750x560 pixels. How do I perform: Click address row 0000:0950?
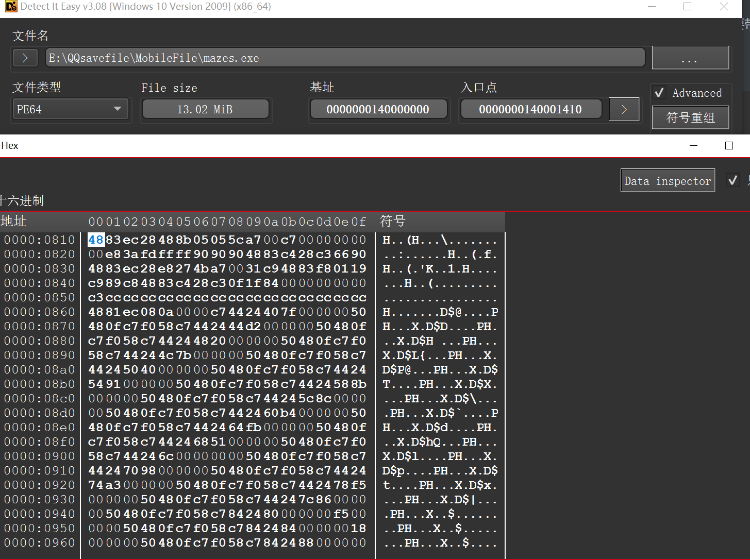pyautogui.click(x=40, y=528)
